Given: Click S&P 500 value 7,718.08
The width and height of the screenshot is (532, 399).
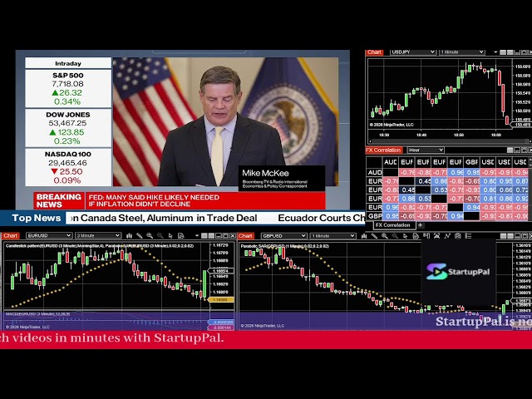Looking at the screenshot, I should pyautogui.click(x=68, y=84).
